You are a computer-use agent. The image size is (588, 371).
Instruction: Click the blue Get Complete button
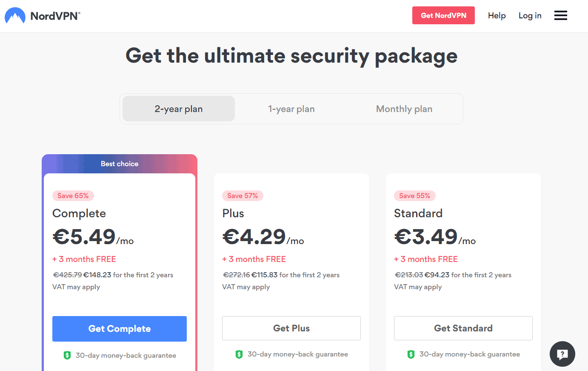120,329
